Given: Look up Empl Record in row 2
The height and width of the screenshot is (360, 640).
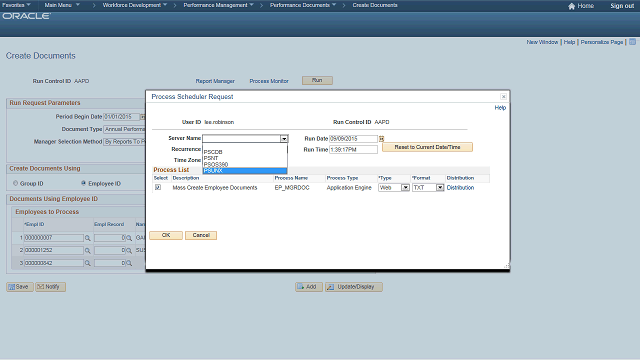Looking at the screenshot, I should 129,251.
